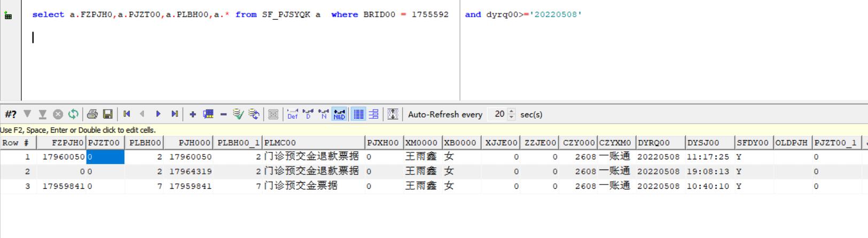Fetch next page with single down-triangle icon
The height and width of the screenshot is (238, 868).
[27, 114]
